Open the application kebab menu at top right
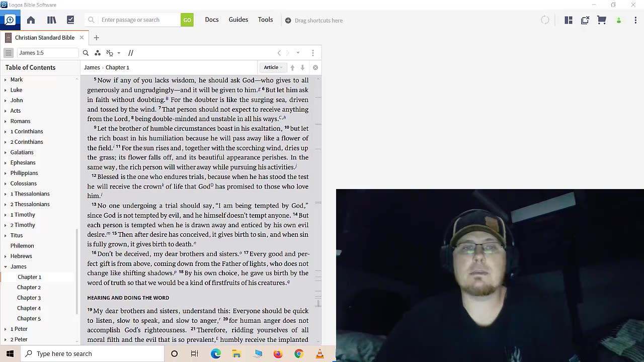Screen dimensions: 644x362 coord(635,20)
